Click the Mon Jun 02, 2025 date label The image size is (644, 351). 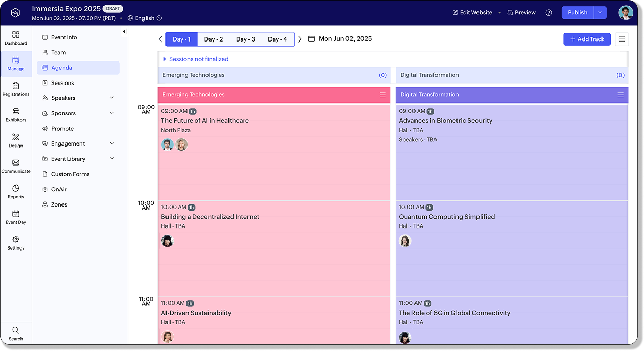coord(345,39)
